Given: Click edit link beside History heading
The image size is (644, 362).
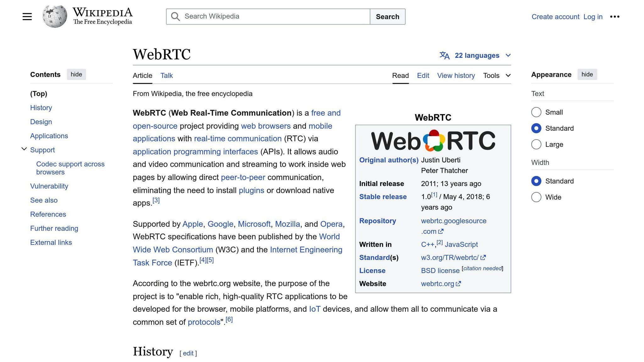Looking at the screenshot, I should [188, 354].
